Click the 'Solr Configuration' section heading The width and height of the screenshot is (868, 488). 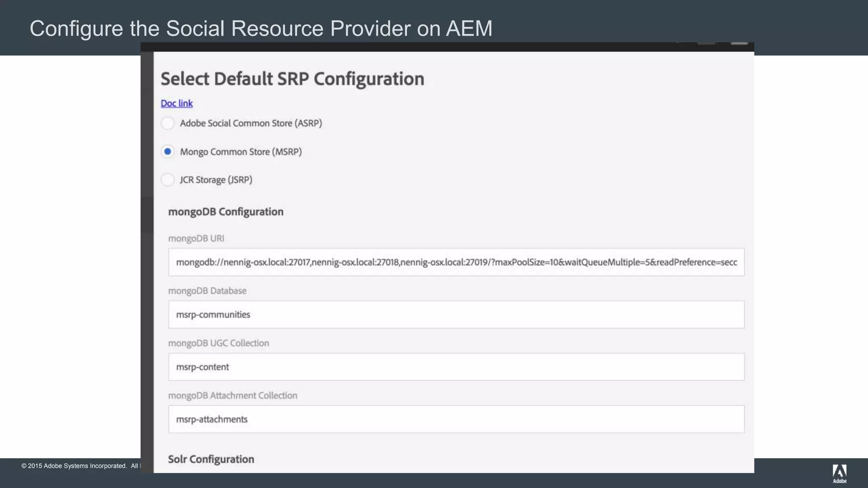point(211,459)
